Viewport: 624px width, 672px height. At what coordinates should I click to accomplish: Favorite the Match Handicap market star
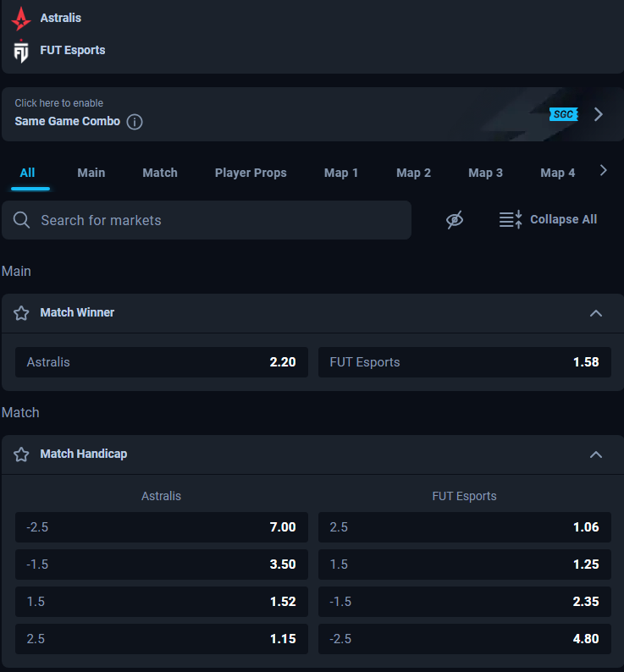tap(21, 454)
